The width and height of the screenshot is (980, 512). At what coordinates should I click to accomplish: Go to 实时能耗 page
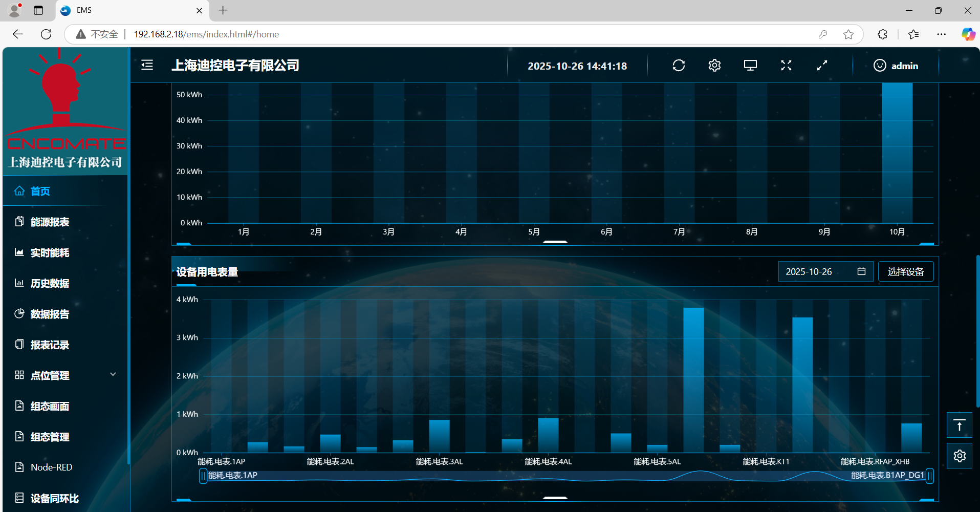coord(50,252)
